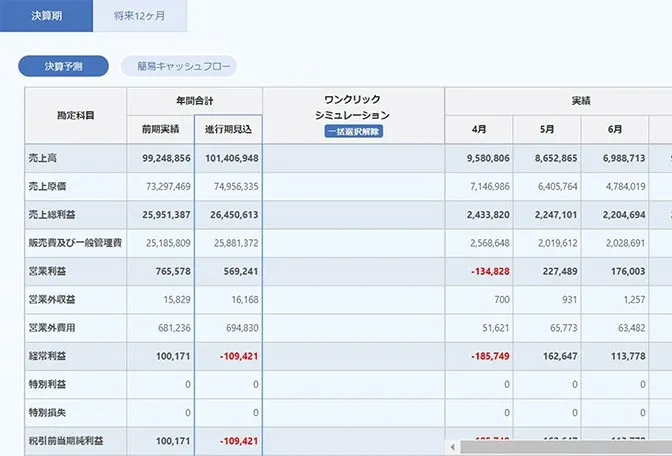
Task: Switch to the 決算期 tab
Action: point(46,16)
